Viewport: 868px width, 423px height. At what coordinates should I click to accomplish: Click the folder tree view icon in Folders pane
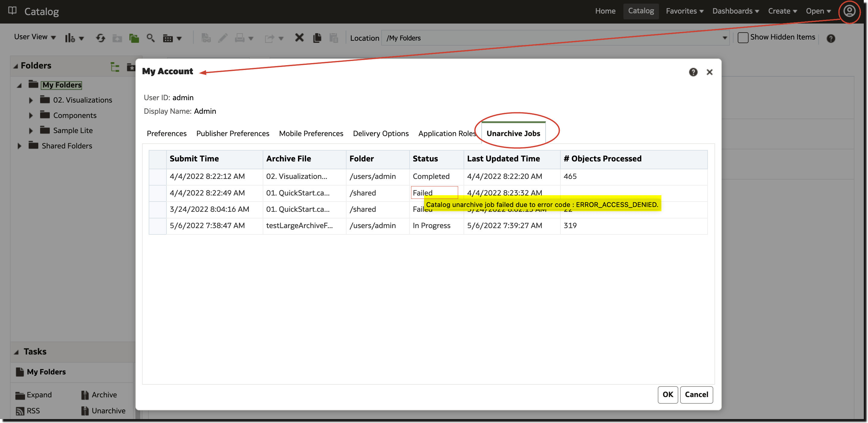tap(115, 67)
